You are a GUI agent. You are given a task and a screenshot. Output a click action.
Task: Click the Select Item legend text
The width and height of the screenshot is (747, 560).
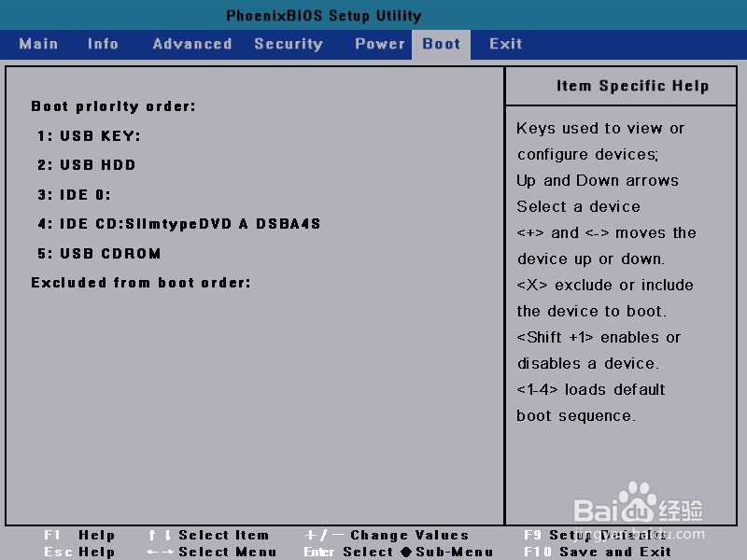(223, 535)
